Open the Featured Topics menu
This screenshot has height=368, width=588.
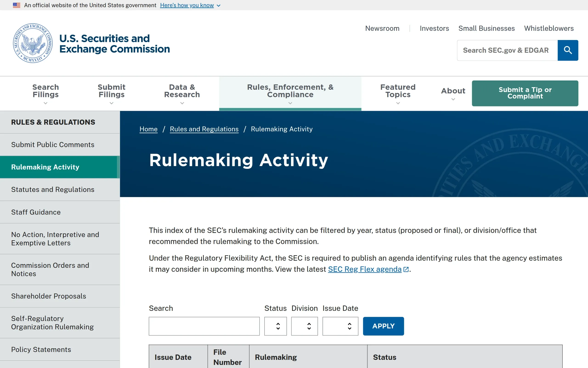(x=398, y=93)
